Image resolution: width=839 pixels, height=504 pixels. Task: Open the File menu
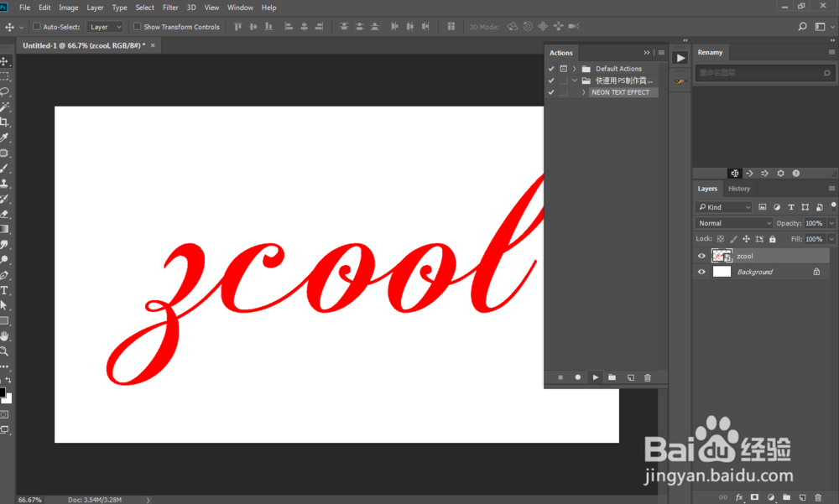pyautogui.click(x=24, y=8)
